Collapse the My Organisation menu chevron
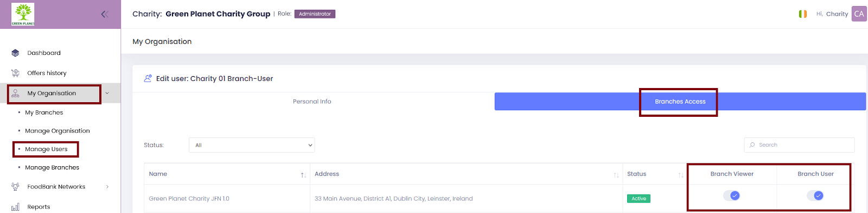 click(x=107, y=93)
